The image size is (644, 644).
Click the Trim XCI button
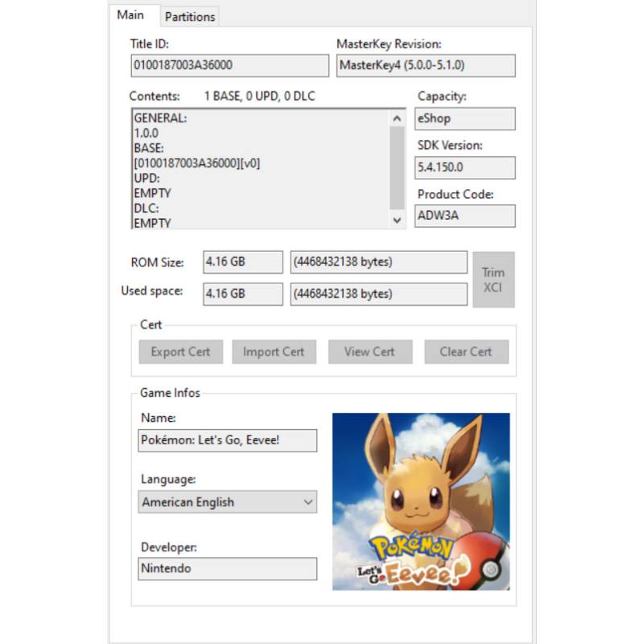coord(494,279)
